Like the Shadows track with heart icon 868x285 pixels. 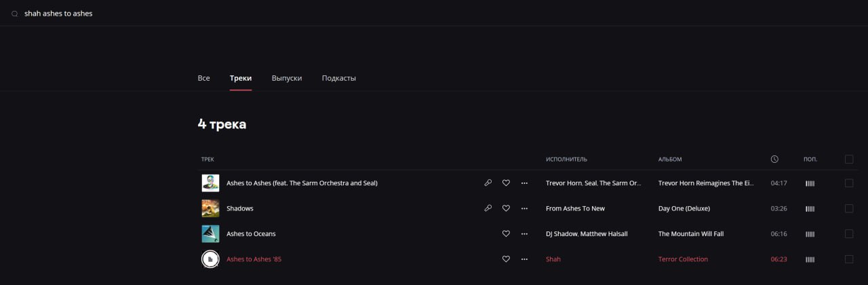[506, 208]
